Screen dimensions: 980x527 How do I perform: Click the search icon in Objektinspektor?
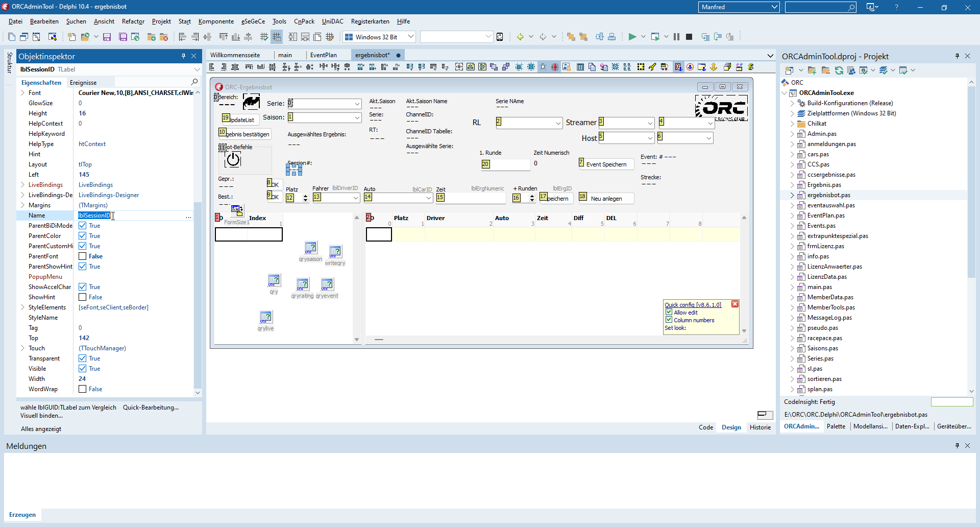click(x=194, y=82)
